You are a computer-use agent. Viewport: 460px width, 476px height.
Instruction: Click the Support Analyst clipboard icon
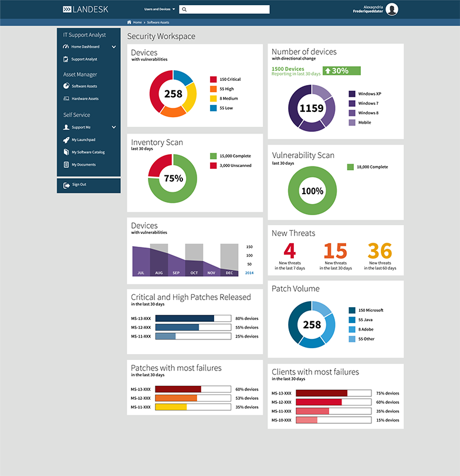(x=66, y=59)
